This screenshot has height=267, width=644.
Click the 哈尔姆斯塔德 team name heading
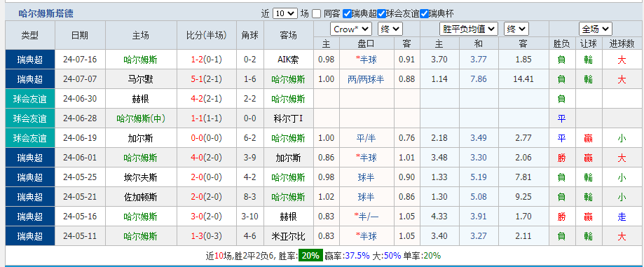coord(46,13)
